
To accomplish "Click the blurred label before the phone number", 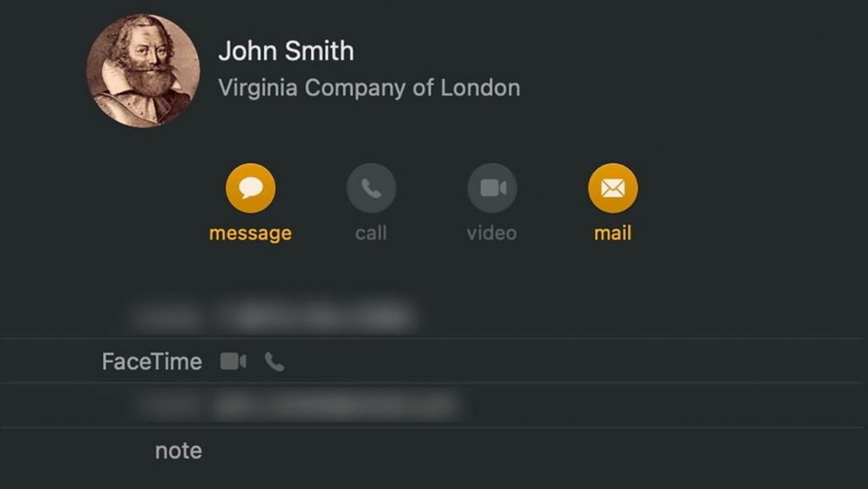I will tap(166, 317).
